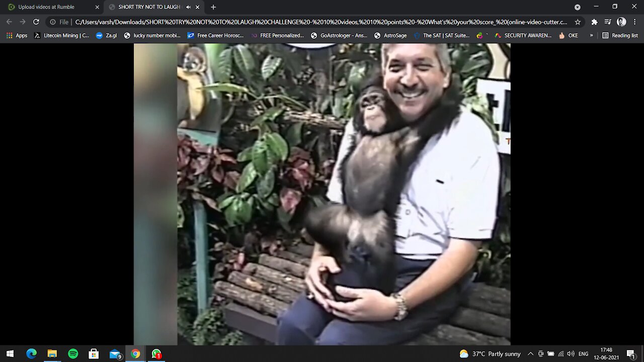The image size is (644, 362).
Task: Open lucky number mobi bookmark
Action: [x=152, y=35]
